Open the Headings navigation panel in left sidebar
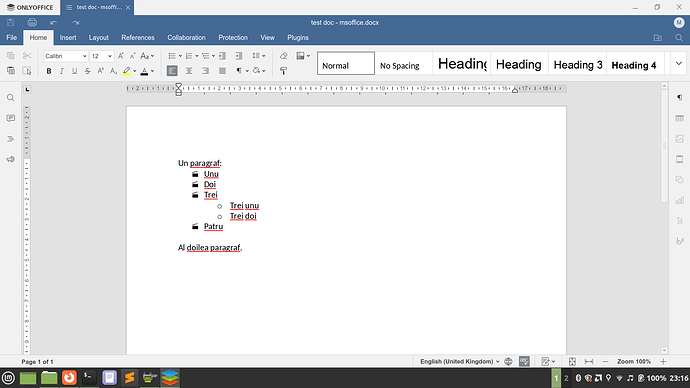690x388 pixels. point(11,139)
